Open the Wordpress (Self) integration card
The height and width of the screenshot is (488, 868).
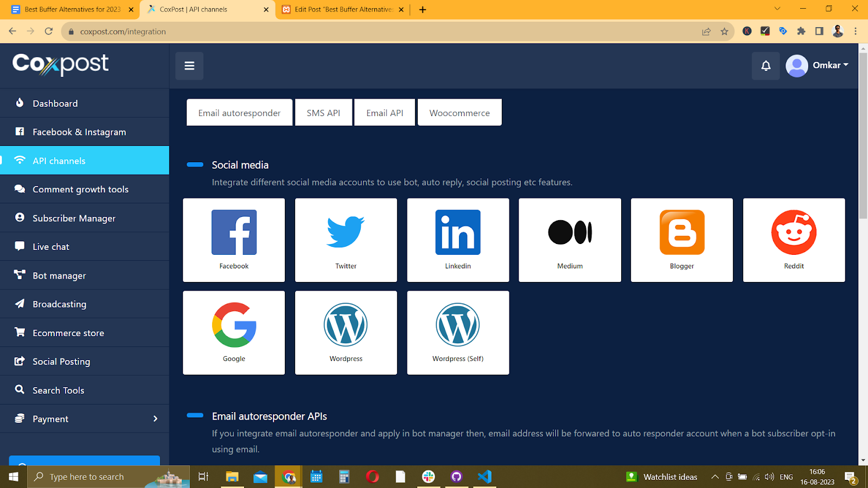pyautogui.click(x=458, y=332)
